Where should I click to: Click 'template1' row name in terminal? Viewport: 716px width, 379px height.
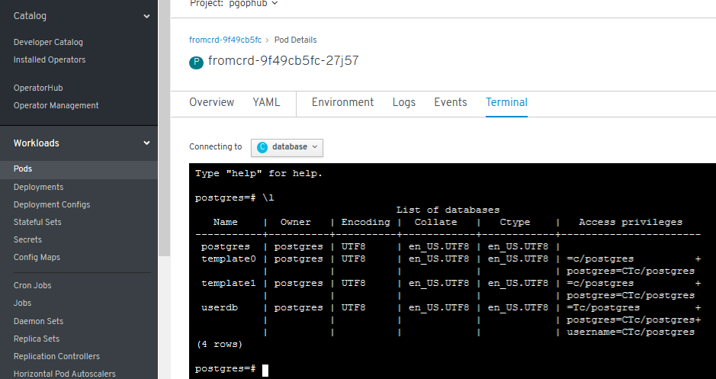click(x=229, y=283)
